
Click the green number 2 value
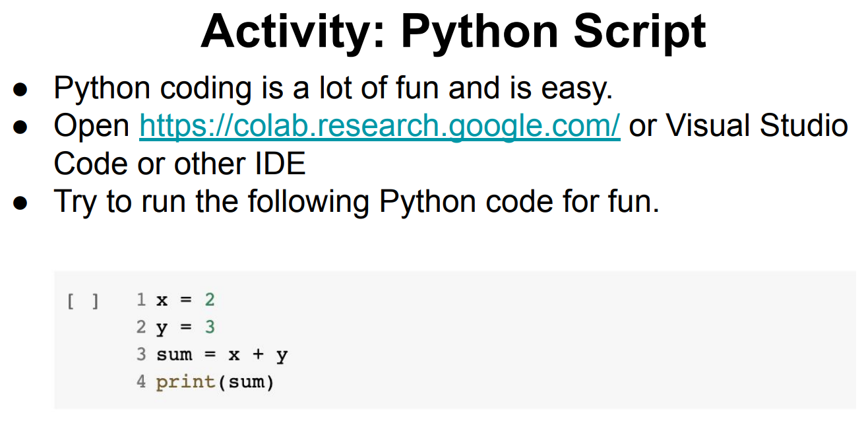210,300
